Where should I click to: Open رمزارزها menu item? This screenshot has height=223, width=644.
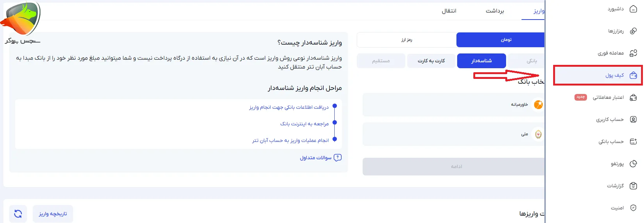click(x=616, y=31)
